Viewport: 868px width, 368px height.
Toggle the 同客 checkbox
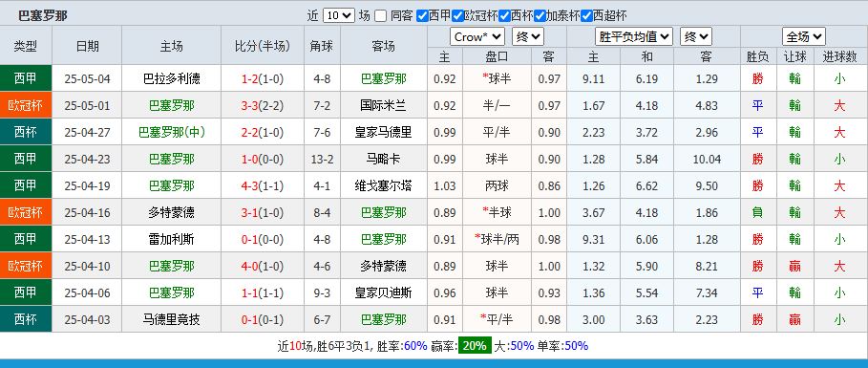[x=380, y=15]
